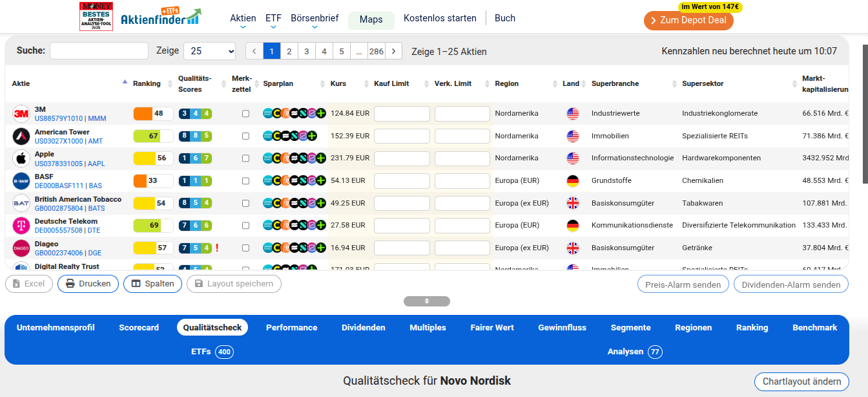868x397 pixels.
Task: Click Apple Qualitäts-Scores badge 1 6 7
Action: [195, 158]
